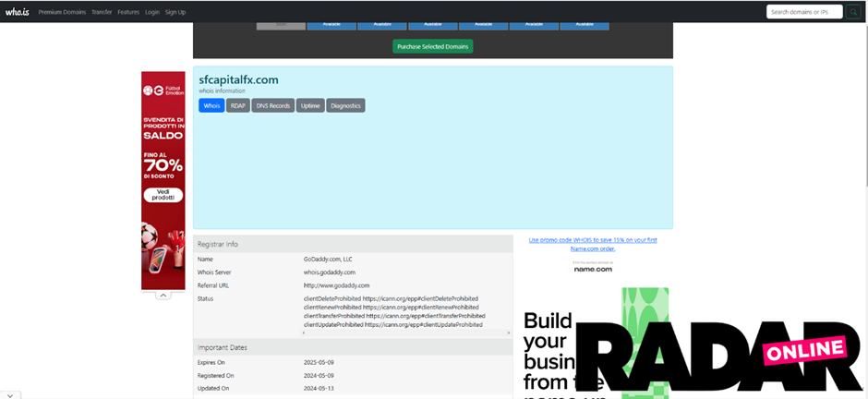Screen dimensions: 868x399
Task: Click the sfcapitalfx.com domain heading
Action: tap(238, 79)
